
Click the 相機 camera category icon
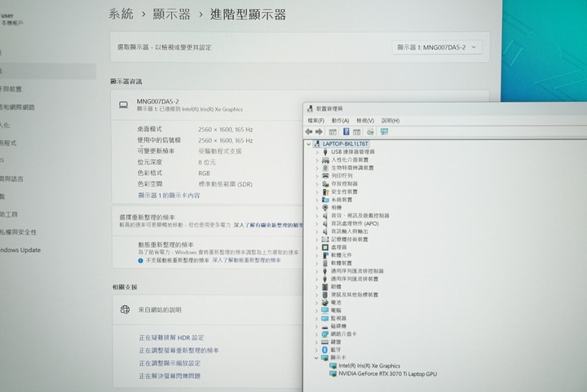point(325,207)
